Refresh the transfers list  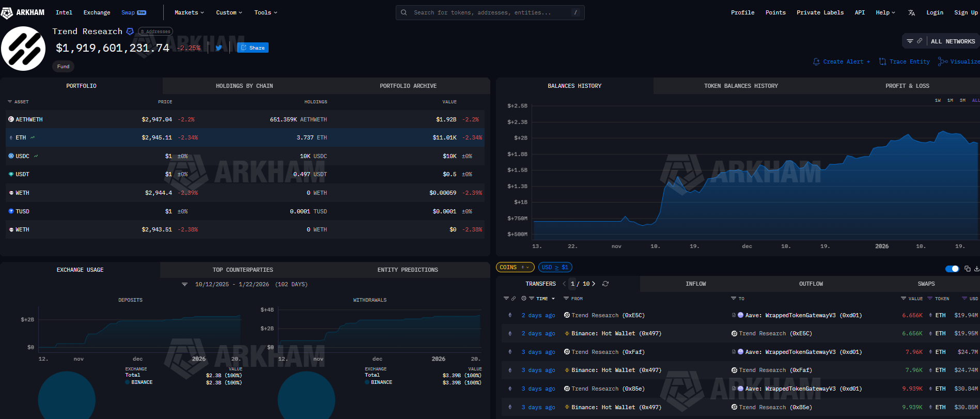(605, 284)
